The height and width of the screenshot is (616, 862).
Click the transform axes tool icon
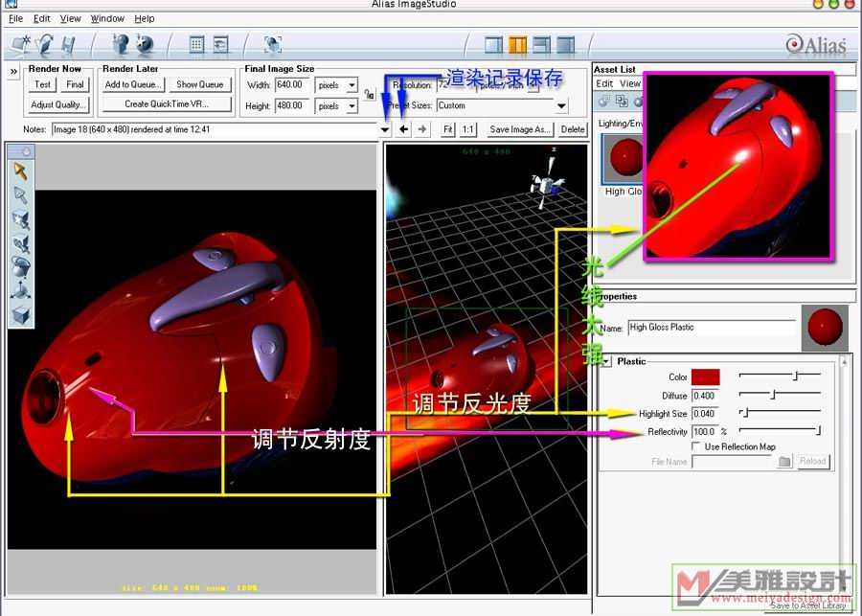point(20,292)
